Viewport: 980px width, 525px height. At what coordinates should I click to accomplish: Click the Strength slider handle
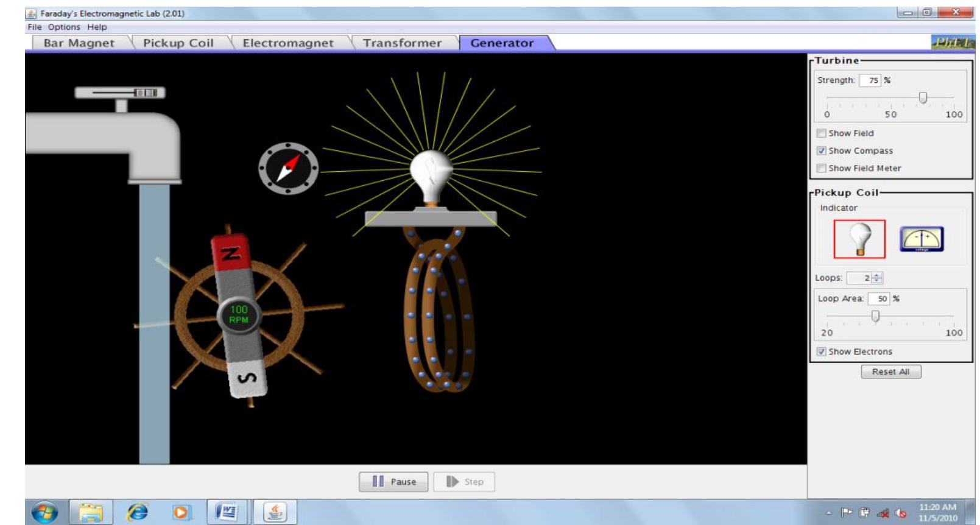point(923,97)
